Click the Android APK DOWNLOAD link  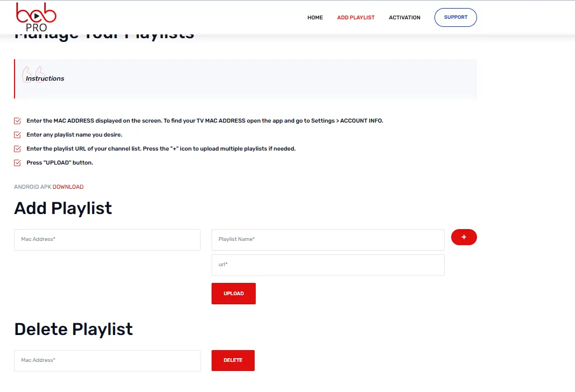point(68,187)
